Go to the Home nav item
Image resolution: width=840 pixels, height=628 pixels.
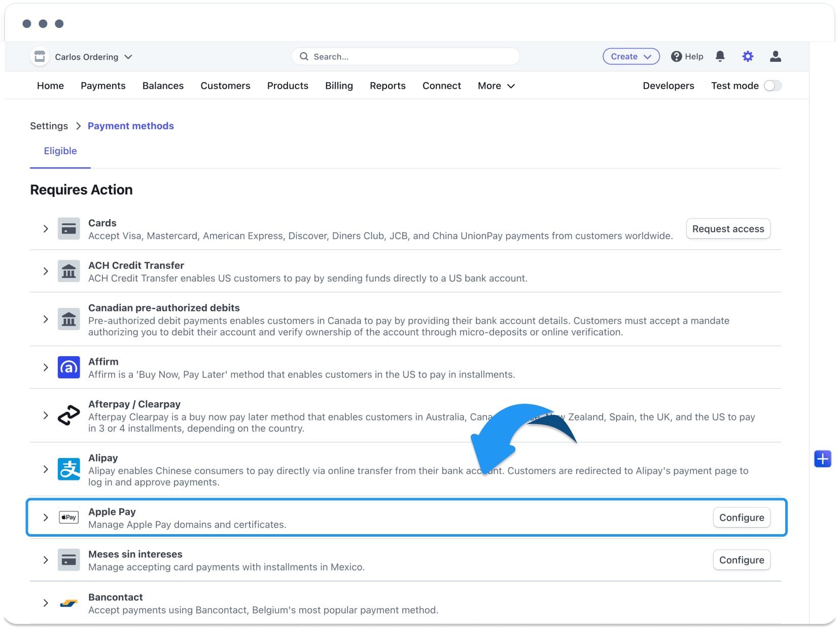coord(50,86)
